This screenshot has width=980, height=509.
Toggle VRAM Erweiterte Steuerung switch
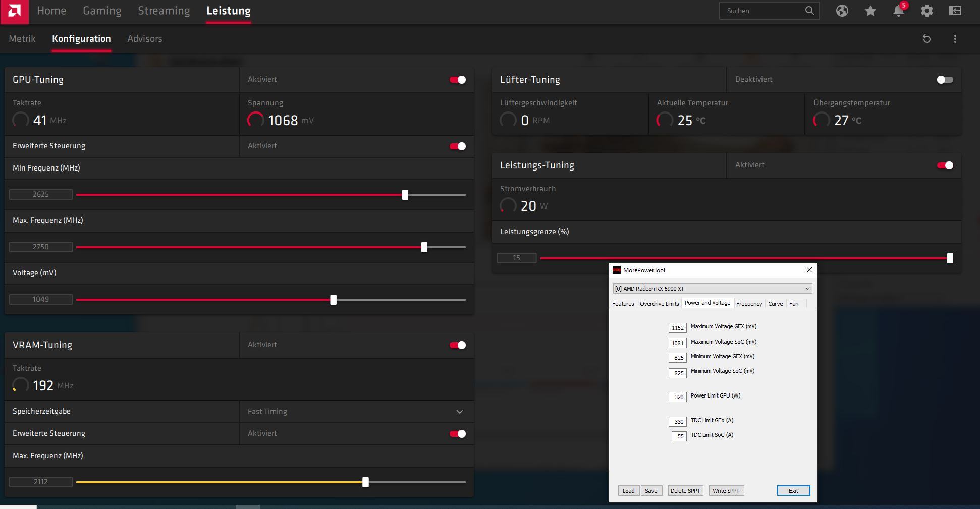point(458,434)
